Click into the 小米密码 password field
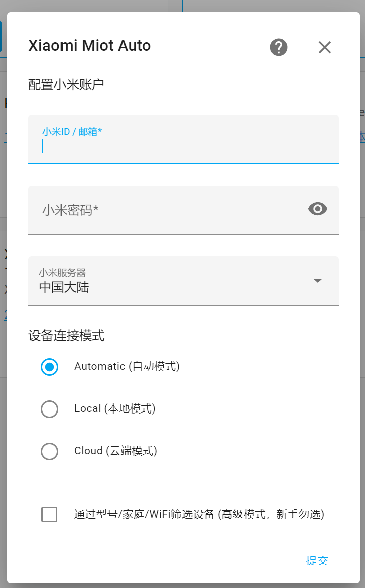The height and width of the screenshot is (588, 365). (x=166, y=210)
